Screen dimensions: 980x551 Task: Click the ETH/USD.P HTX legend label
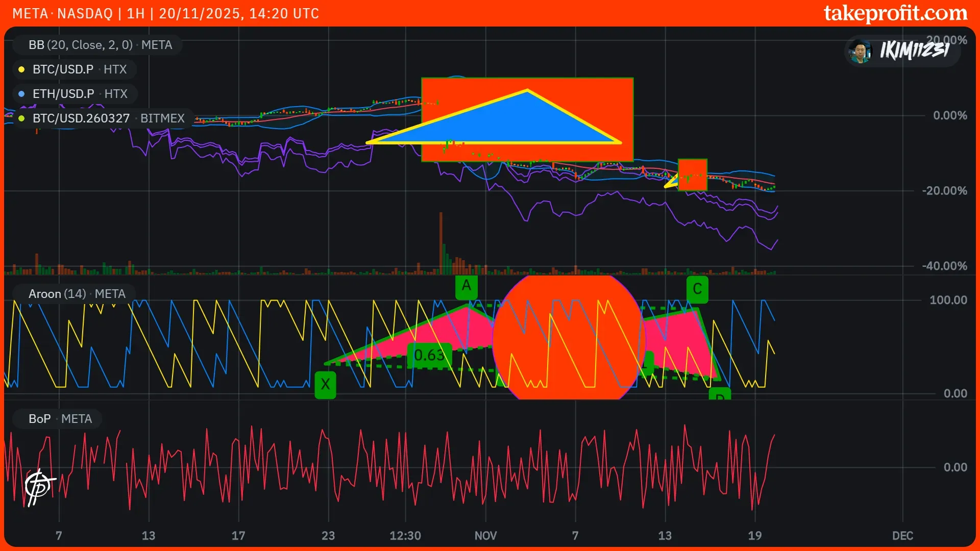click(x=80, y=94)
